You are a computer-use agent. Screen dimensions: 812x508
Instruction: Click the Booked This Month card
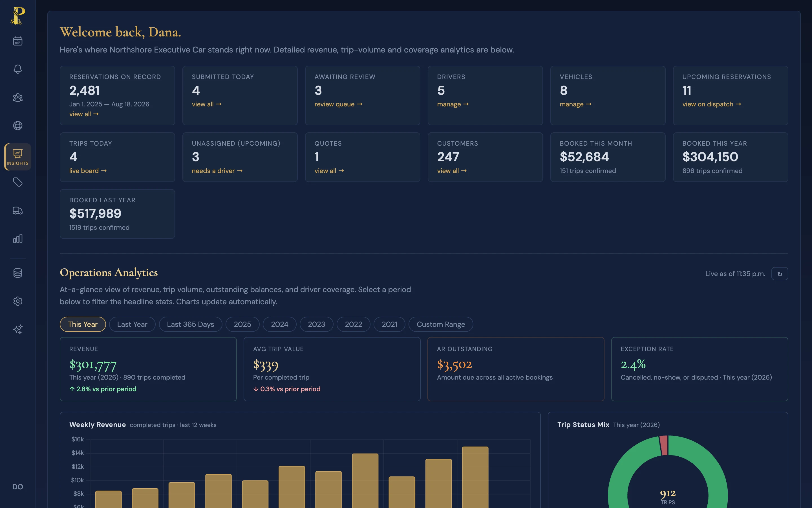(x=608, y=157)
